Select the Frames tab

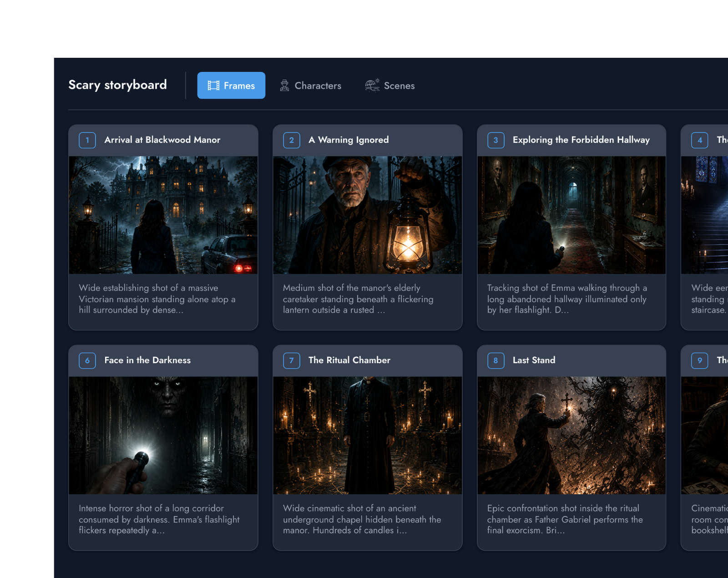231,86
